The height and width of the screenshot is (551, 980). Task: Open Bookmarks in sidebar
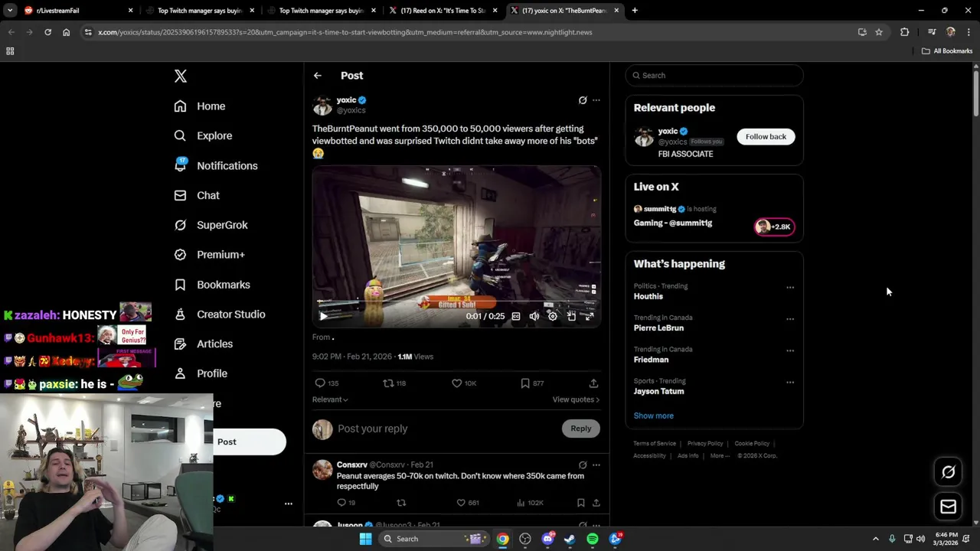click(x=212, y=285)
